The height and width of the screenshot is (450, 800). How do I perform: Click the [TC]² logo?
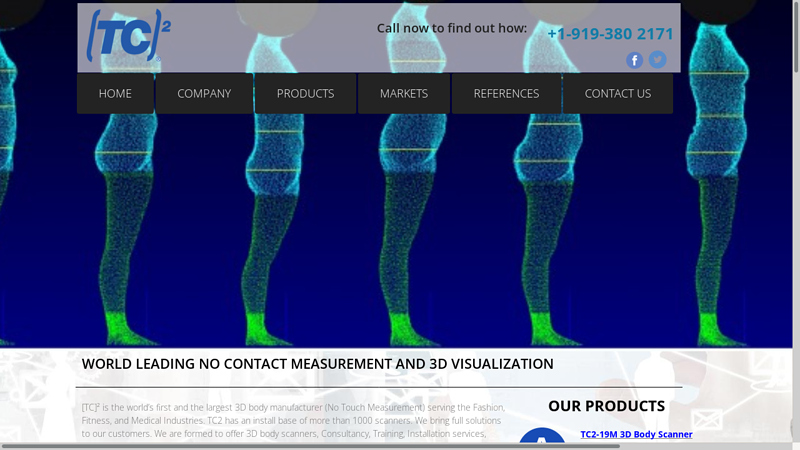pos(129,36)
